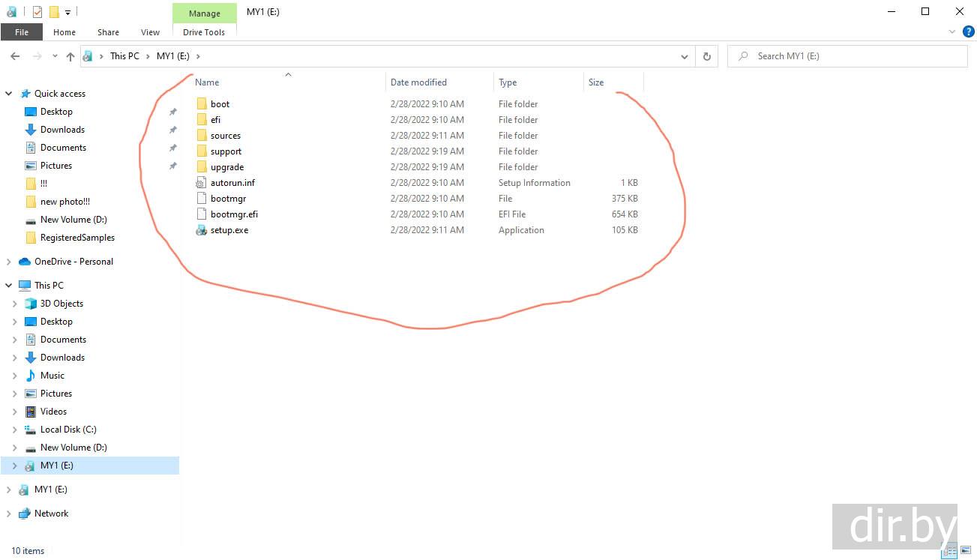Switch to large icons view
977x560 pixels.
[965, 551]
